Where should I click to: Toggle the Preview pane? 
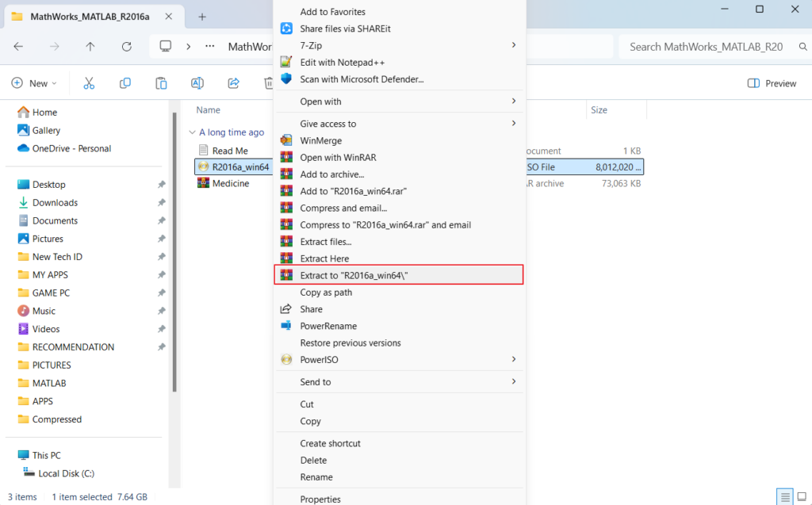pos(770,82)
